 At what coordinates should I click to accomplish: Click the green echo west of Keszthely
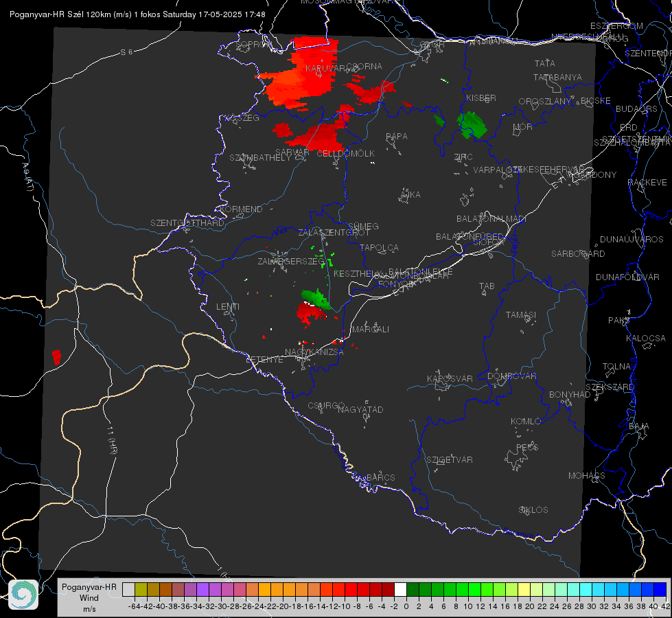tap(316, 299)
